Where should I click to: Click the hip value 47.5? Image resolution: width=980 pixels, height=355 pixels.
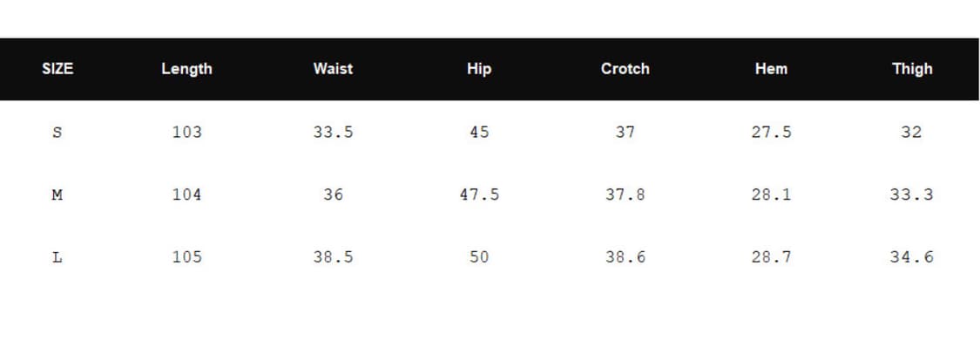[479, 195]
